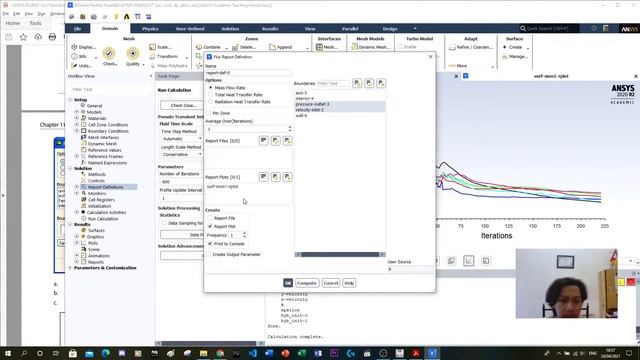Screen dimensions: 640x360
Task: Open the Time Step Method dropdown
Action: (x=182, y=139)
